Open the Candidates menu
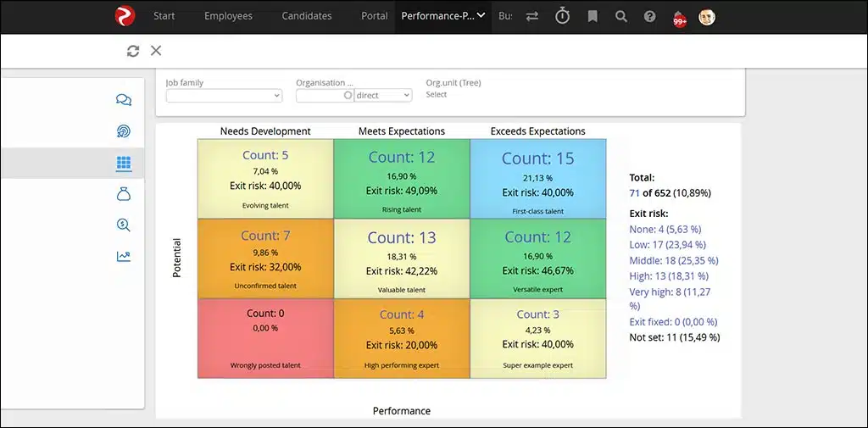 tap(307, 16)
